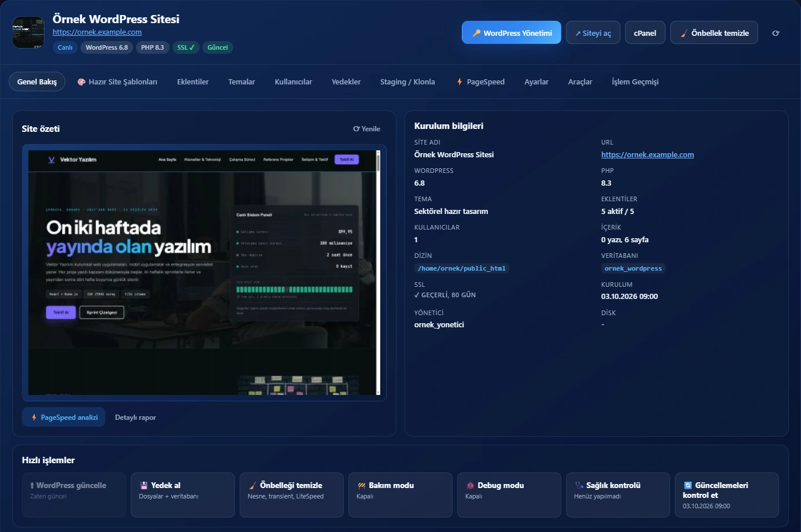Click the refresh icon in the header
Screen dimensions: 801x532
tap(776, 33)
